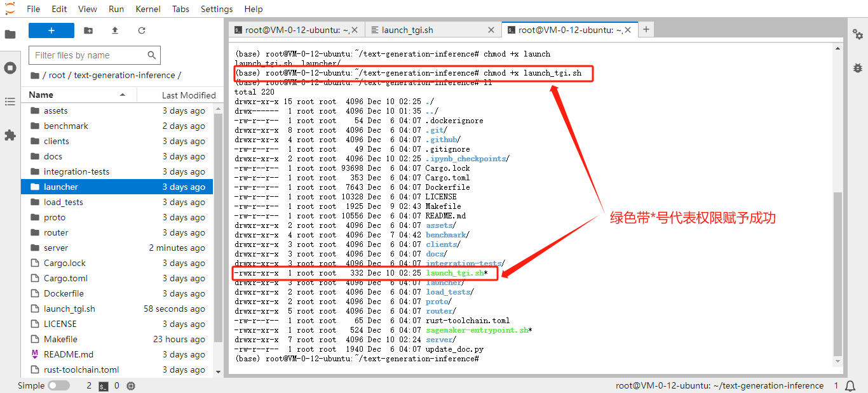The height and width of the screenshot is (393, 868).
Task: Open the Run menu
Action: click(x=116, y=9)
